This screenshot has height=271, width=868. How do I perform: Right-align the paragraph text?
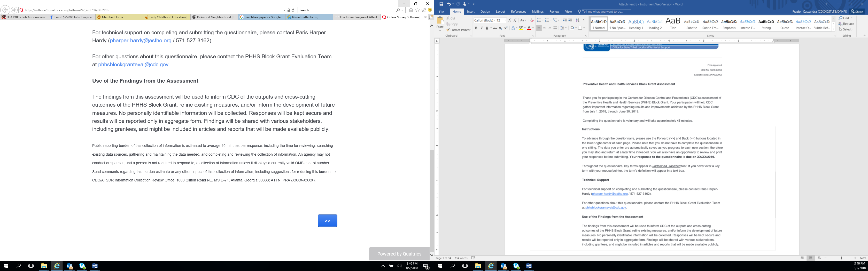[550, 28]
